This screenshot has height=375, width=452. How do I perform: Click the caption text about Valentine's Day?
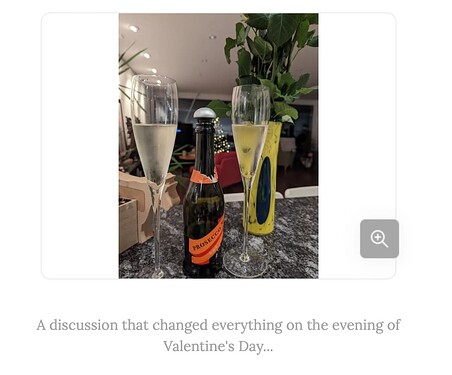[x=219, y=335]
